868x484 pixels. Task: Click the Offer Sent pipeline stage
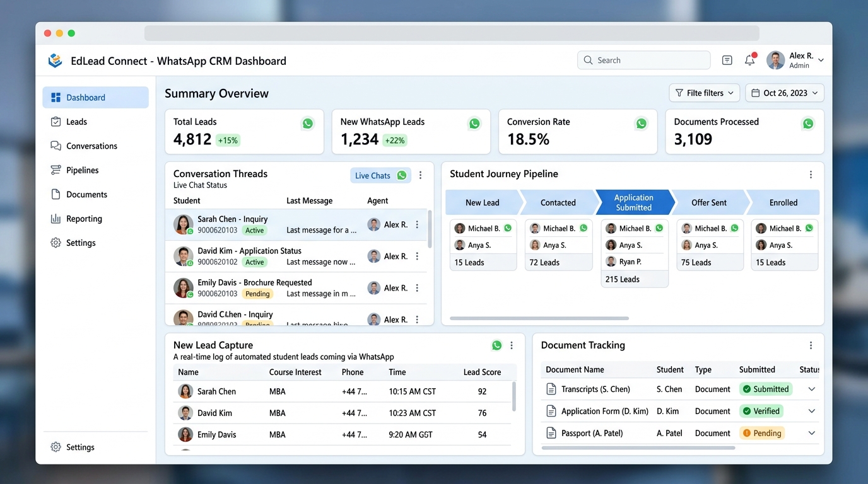click(x=709, y=202)
